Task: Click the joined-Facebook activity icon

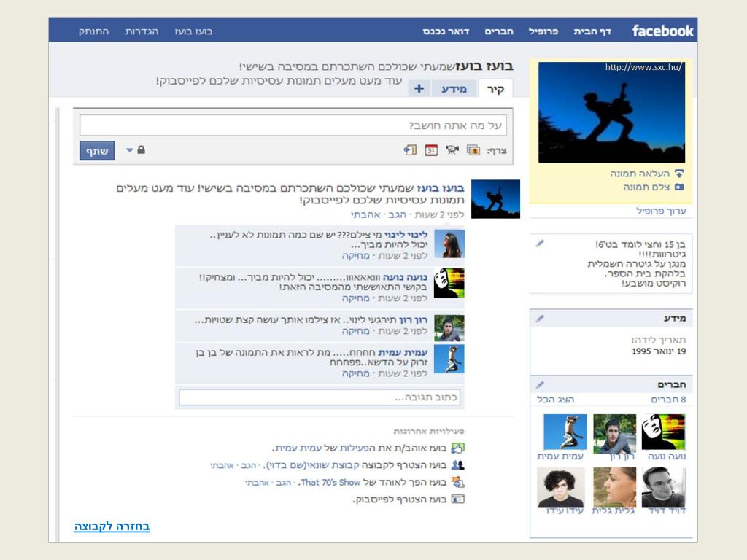Action: [x=458, y=499]
